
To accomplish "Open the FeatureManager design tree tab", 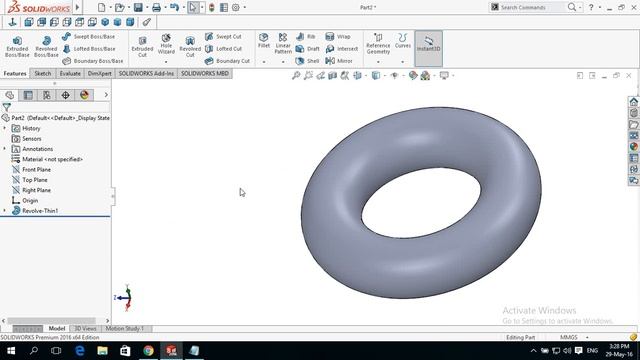I will tap(10, 95).
